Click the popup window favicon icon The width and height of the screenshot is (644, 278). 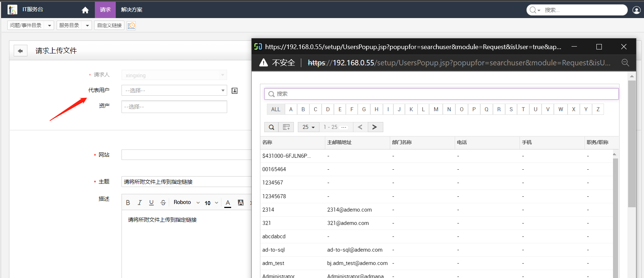coord(258,47)
